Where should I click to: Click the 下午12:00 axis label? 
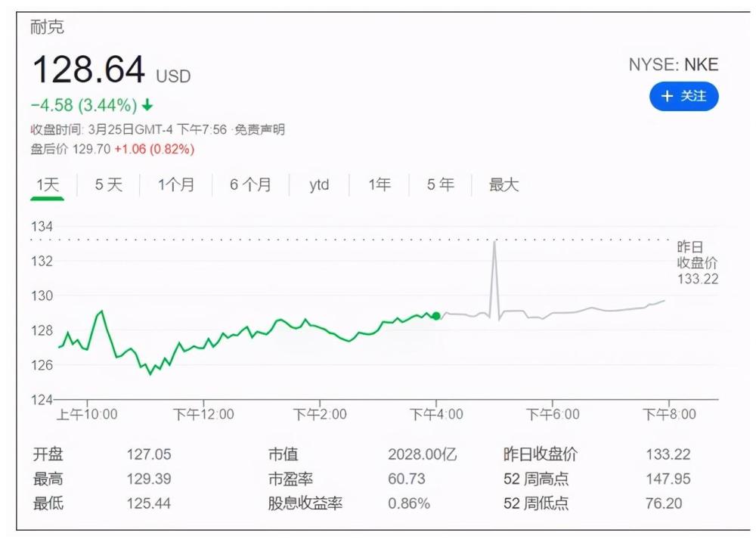pyautogui.click(x=203, y=414)
